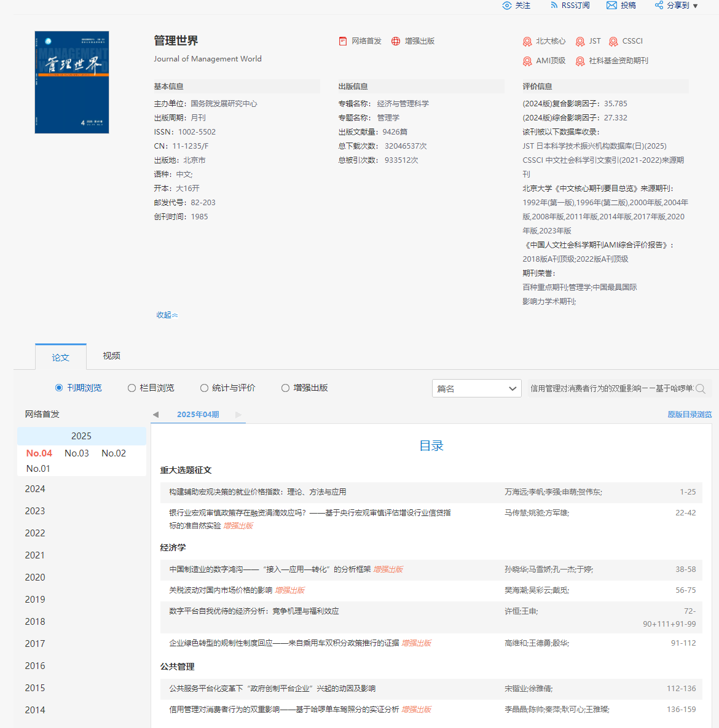
Task: Open 原版目录浏览 link
Action: (690, 415)
